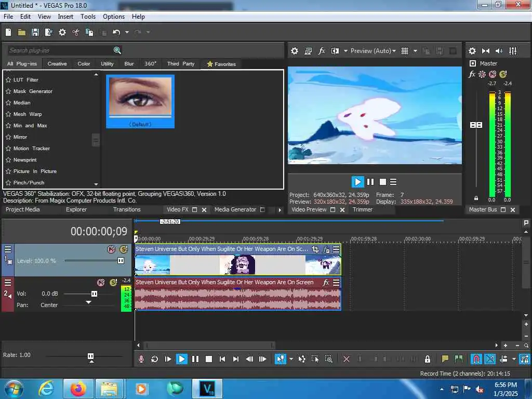Click the Cut scissors icon in toolbar
The height and width of the screenshot is (399, 532).
(x=76, y=32)
